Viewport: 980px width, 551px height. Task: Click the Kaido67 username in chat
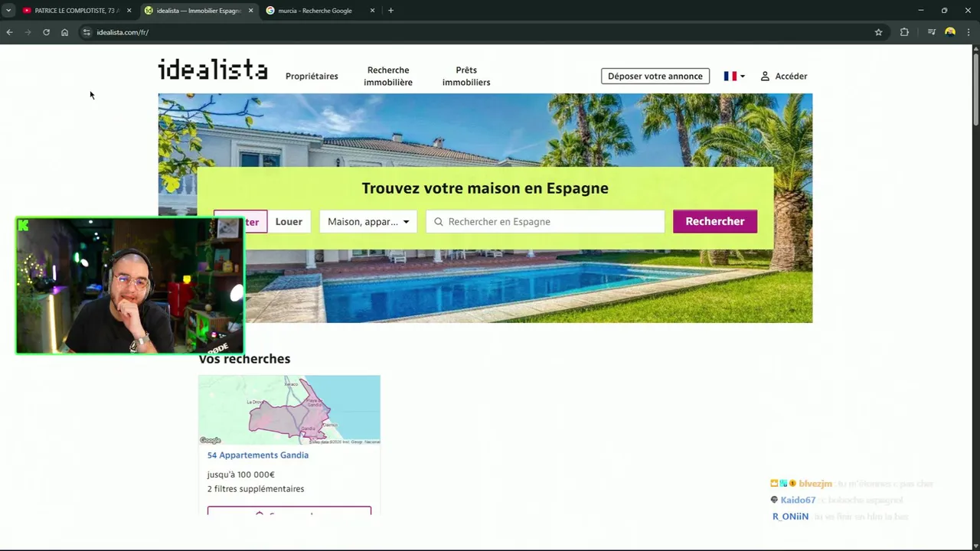click(798, 500)
